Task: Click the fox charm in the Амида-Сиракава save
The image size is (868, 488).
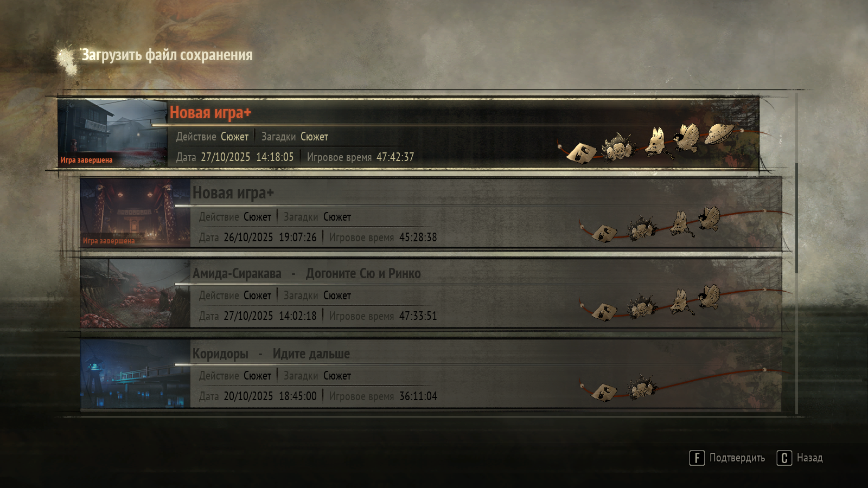Action: tap(679, 301)
